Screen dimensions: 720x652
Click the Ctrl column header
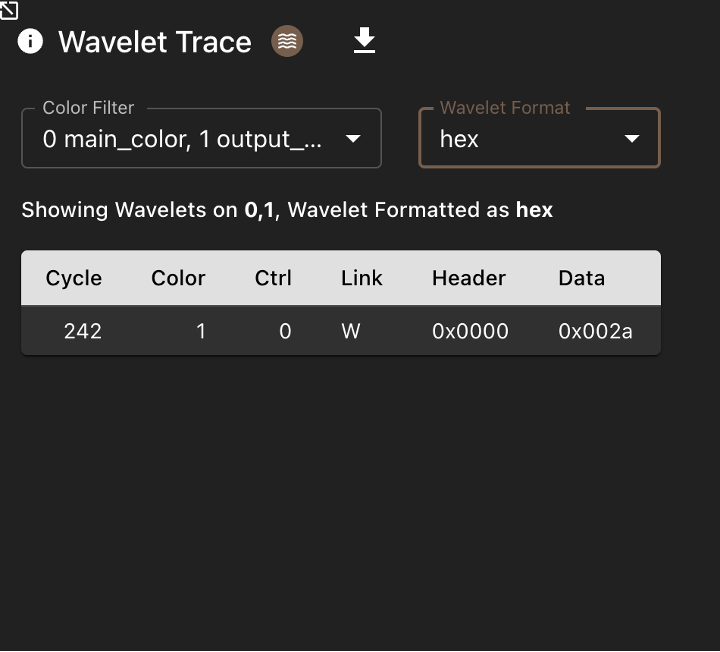[x=273, y=278]
